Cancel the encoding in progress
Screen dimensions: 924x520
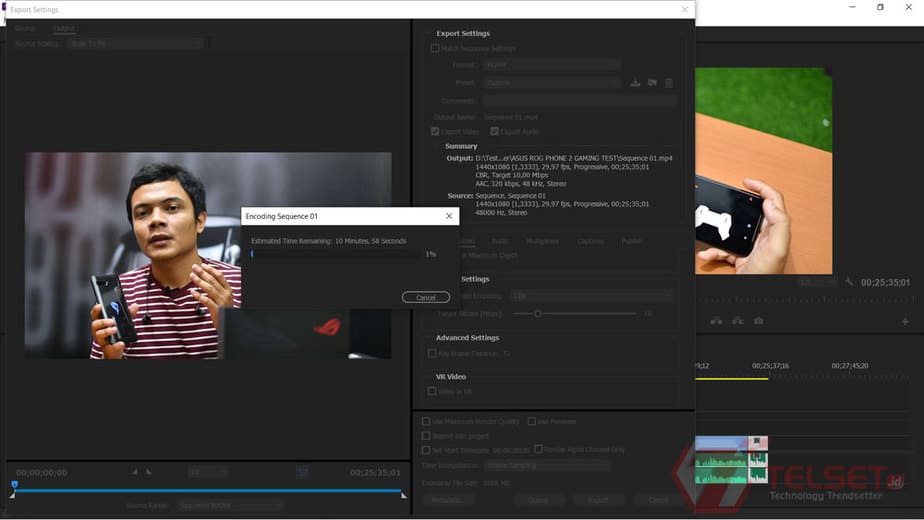426,297
